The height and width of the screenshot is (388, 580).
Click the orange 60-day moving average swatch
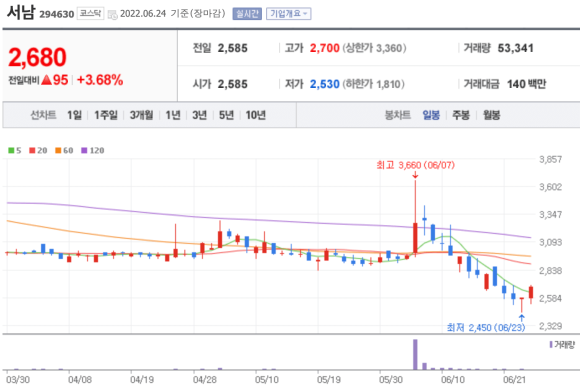58,150
